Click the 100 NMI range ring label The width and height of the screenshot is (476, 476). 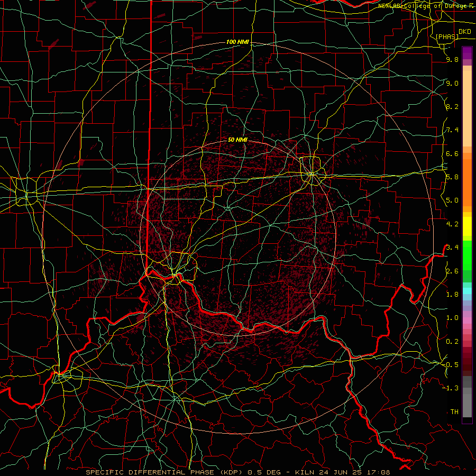(237, 42)
